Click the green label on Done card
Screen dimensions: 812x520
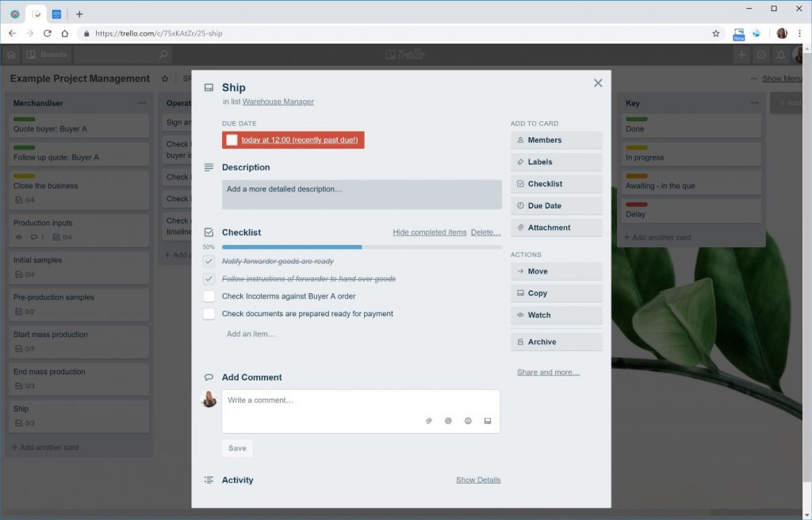click(x=636, y=119)
